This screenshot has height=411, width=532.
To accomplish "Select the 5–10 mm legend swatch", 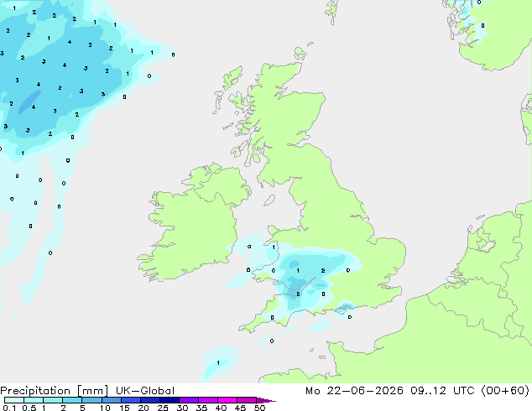I will [91, 400].
